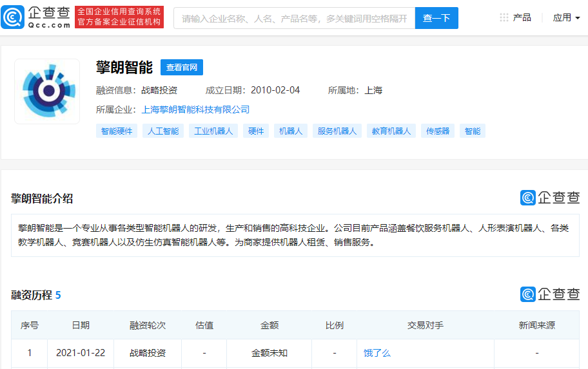588x369 pixels.
Task: Click the 融资历程 section heading
Action: point(36,295)
